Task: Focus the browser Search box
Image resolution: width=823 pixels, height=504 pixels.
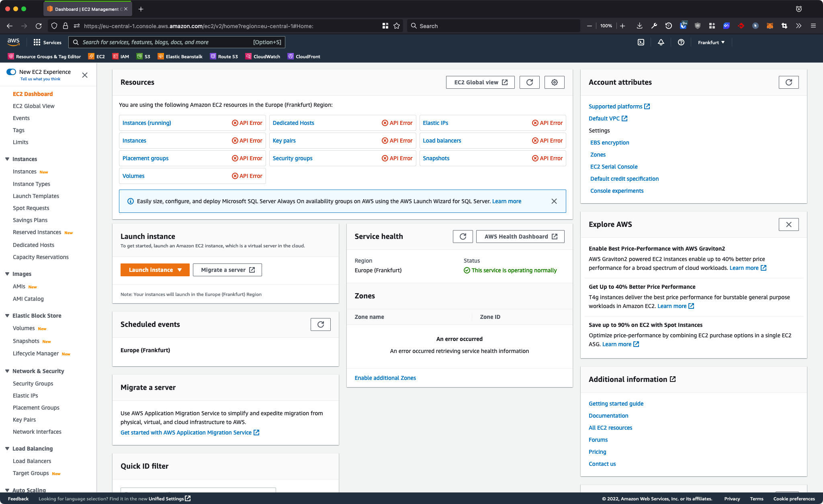Action: (x=493, y=26)
